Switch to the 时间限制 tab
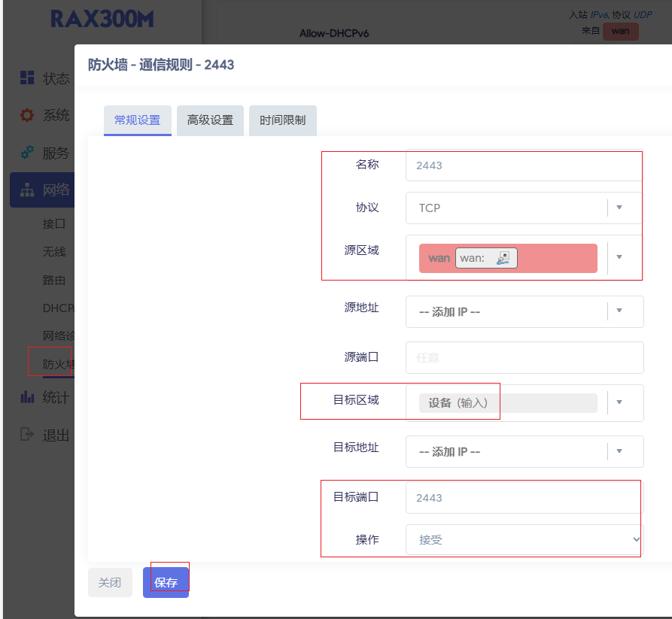 coord(282,120)
